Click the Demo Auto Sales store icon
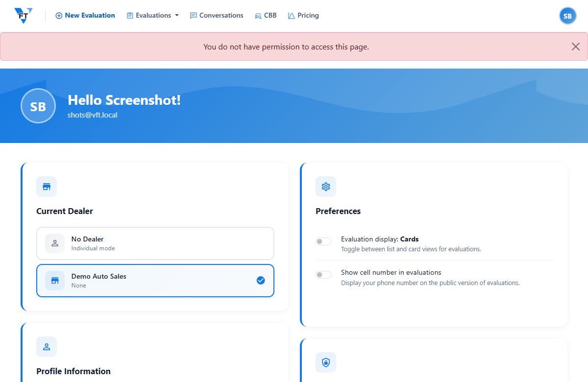Viewport: 588px width, 382px height. pyautogui.click(x=55, y=281)
